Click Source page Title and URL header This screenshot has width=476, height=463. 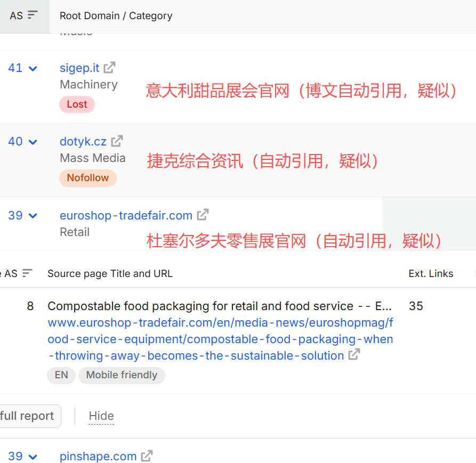[110, 274]
